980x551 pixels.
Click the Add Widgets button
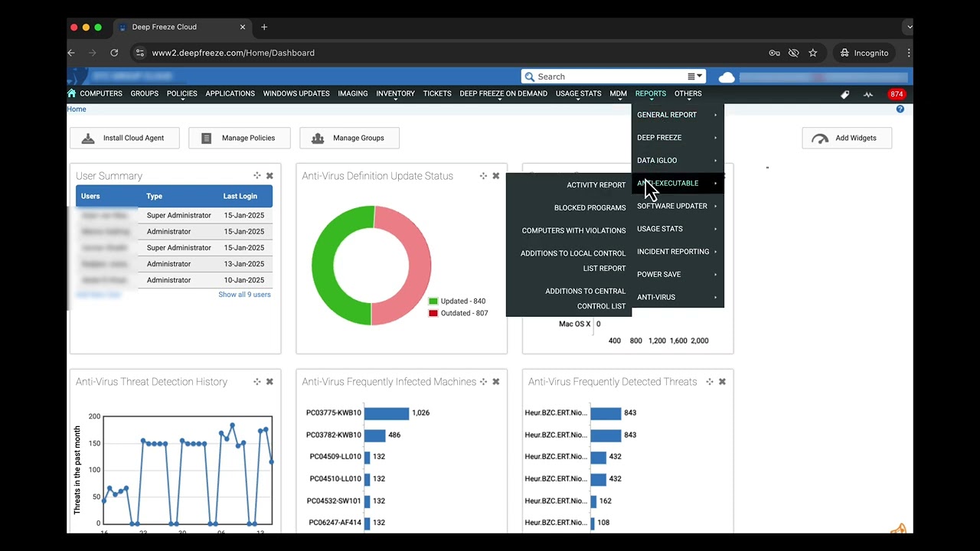coord(847,138)
